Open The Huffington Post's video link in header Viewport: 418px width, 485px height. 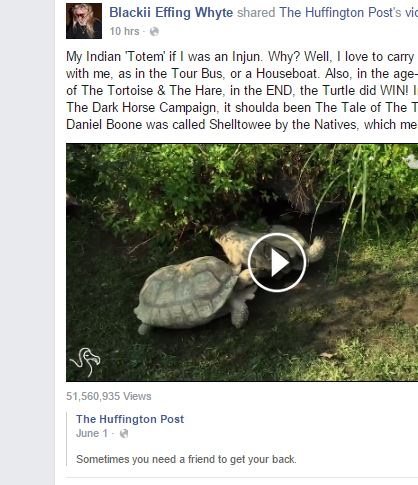[x=348, y=13]
